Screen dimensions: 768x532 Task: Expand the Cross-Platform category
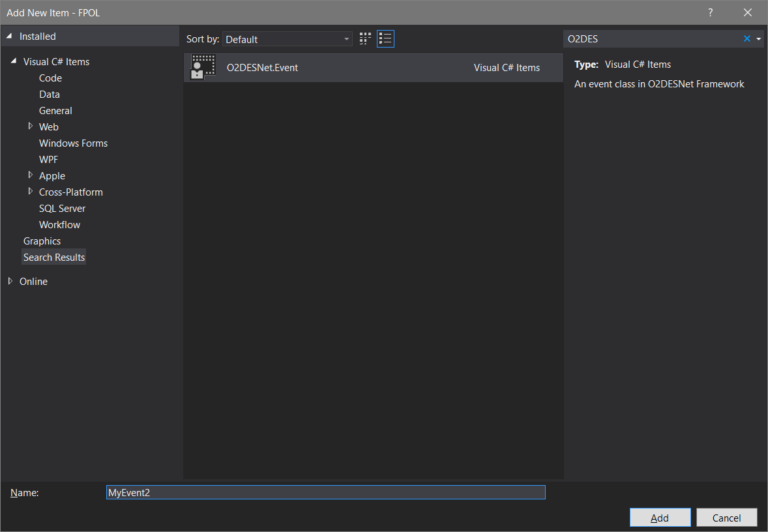tap(31, 192)
